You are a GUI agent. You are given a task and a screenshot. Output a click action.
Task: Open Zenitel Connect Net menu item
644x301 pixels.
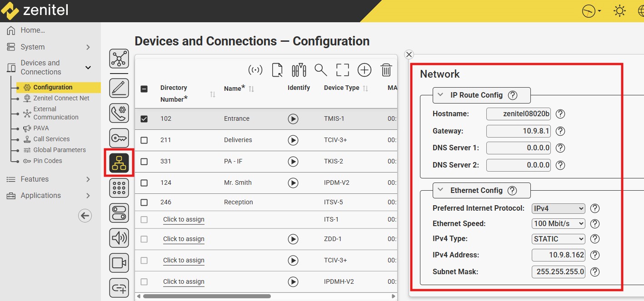[61, 98]
